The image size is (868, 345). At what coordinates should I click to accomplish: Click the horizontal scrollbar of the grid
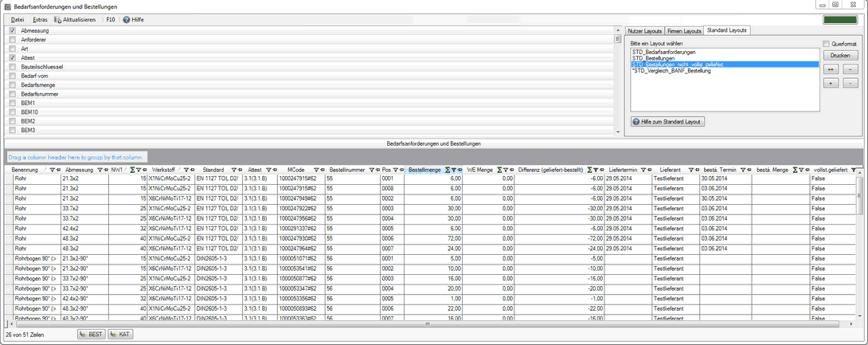(428, 323)
